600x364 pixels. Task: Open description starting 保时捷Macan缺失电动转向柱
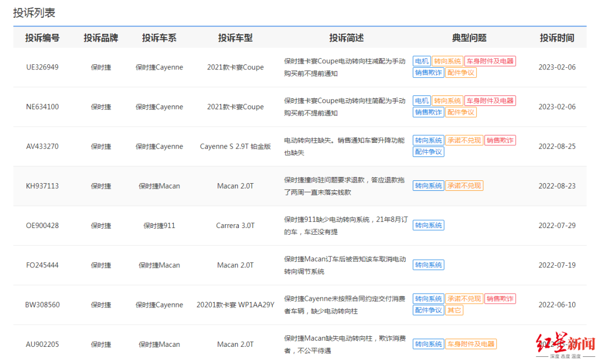tap(345, 345)
